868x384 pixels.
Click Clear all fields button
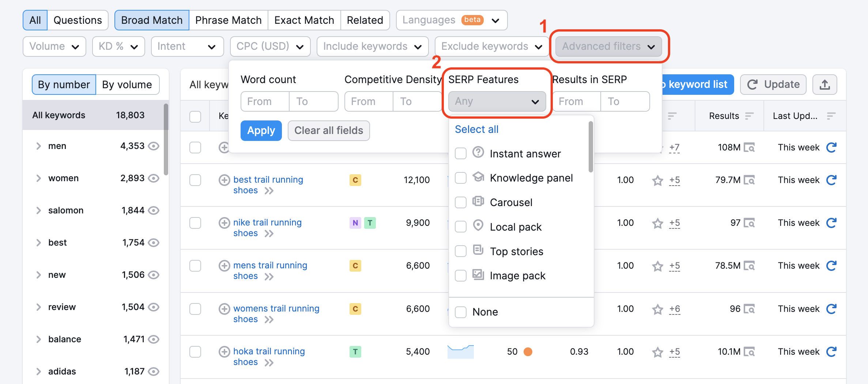coord(329,131)
